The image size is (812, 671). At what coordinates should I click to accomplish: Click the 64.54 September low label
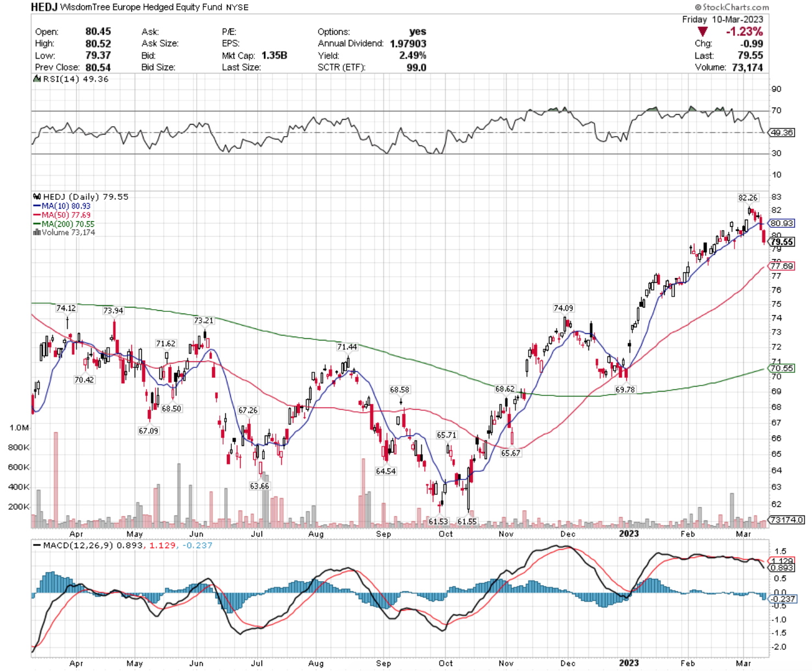pyautogui.click(x=386, y=472)
